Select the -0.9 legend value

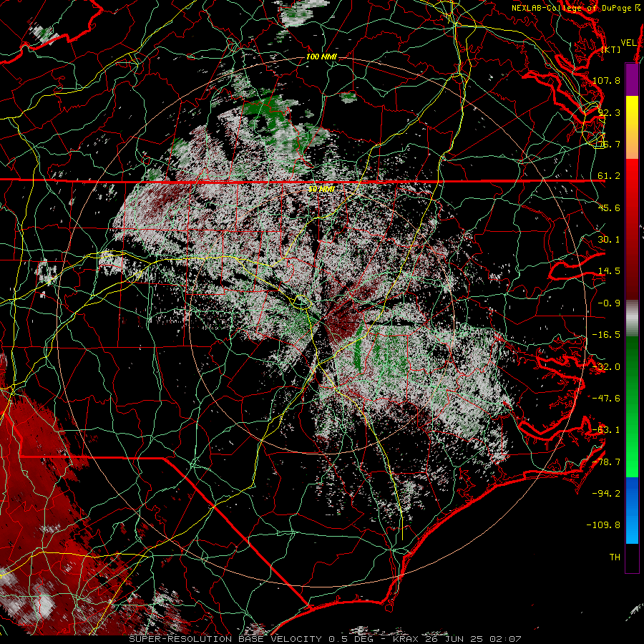pos(609,303)
